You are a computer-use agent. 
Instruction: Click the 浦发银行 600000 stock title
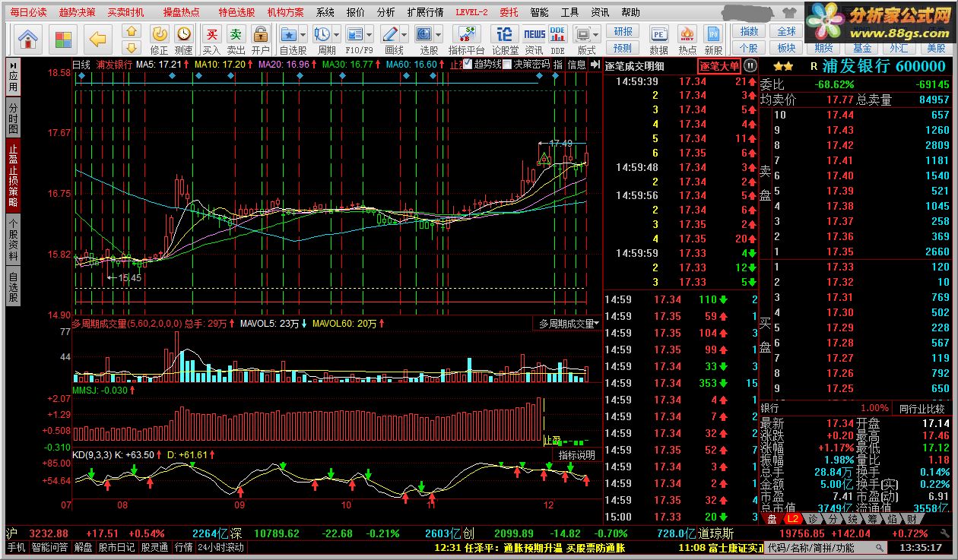[x=886, y=66]
